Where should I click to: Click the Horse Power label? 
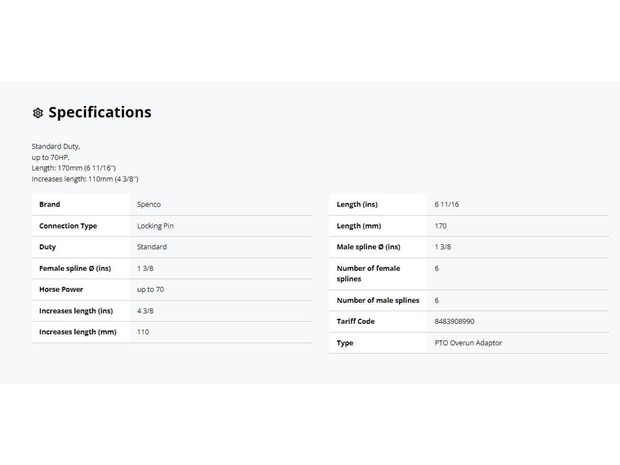(x=60, y=289)
